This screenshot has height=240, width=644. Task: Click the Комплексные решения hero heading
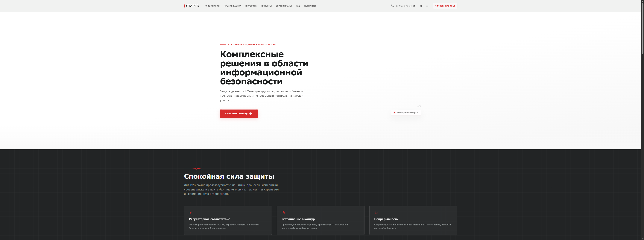(264, 68)
